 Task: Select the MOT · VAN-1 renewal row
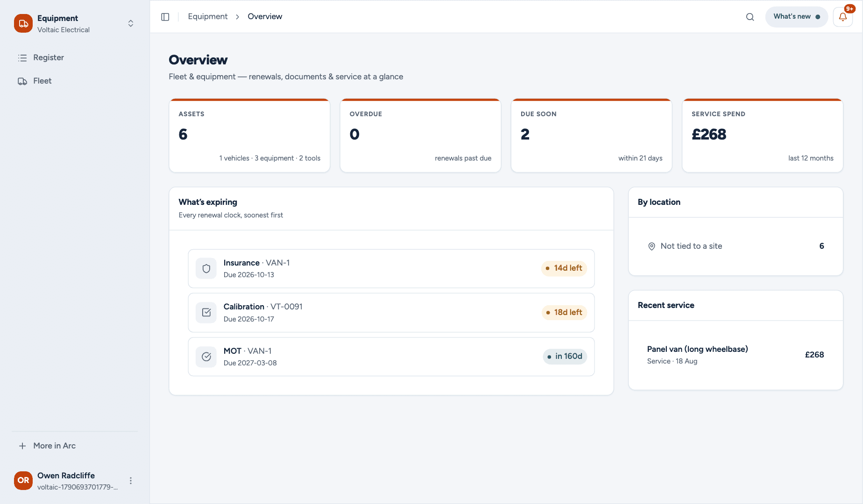pos(391,357)
